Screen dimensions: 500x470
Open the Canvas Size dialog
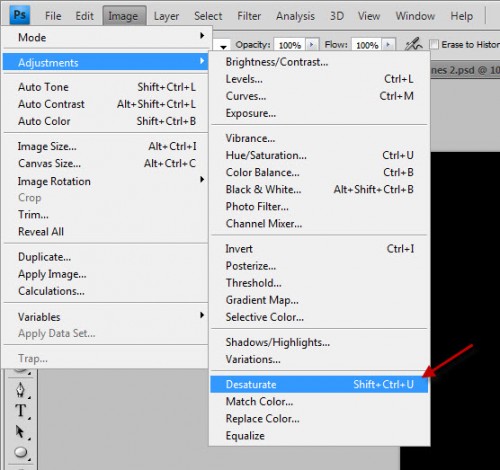click(x=105, y=163)
